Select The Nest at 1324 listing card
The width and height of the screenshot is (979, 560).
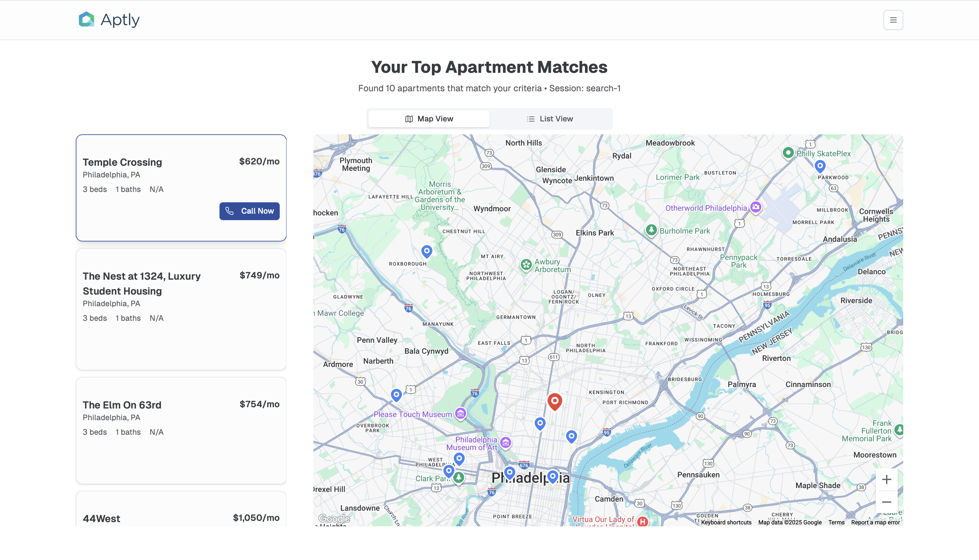click(181, 309)
